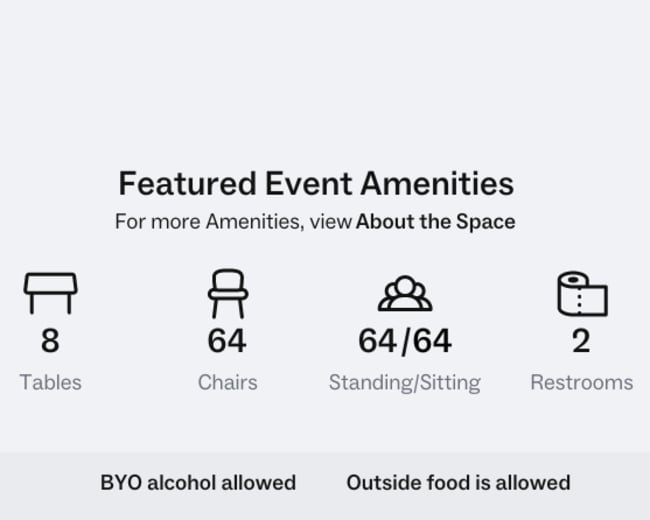
Task: Click the chair icon above the 64
Action: (228, 294)
